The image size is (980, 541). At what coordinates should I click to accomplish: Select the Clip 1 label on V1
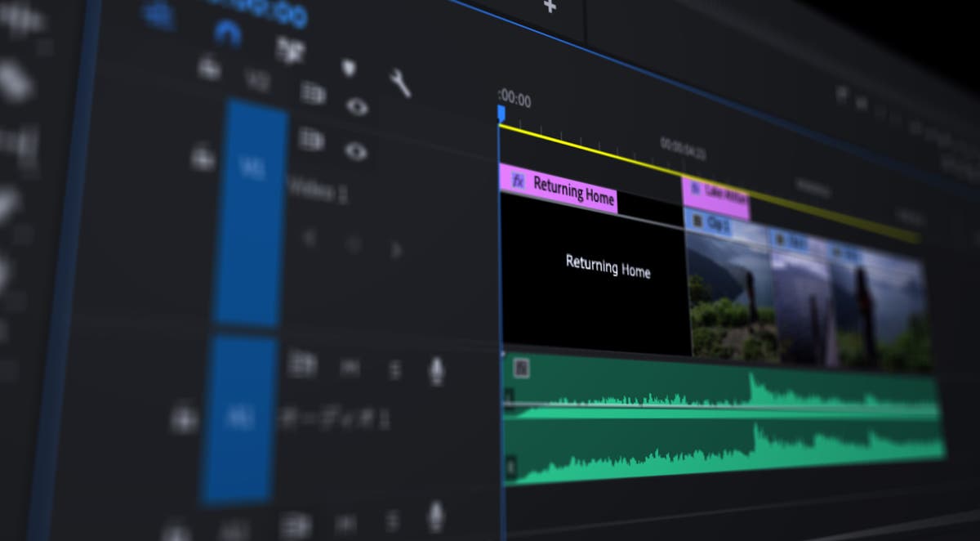[719, 226]
